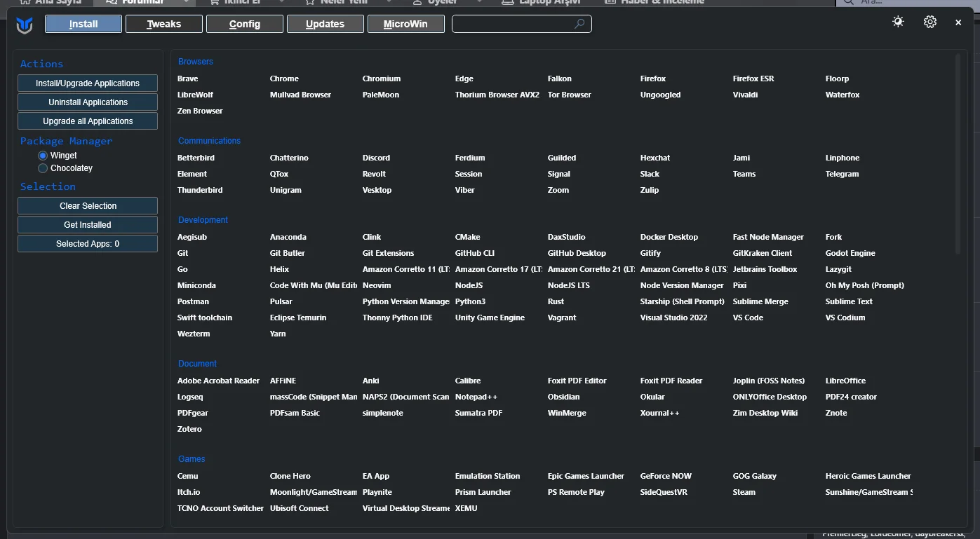Select Docker Desktop under Development
The image size is (980, 539).
pyautogui.click(x=669, y=237)
